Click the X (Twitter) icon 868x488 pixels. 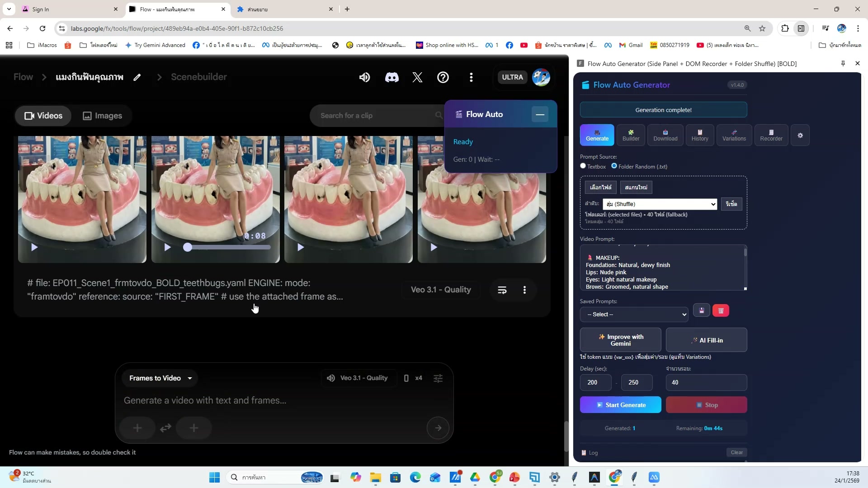417,77
